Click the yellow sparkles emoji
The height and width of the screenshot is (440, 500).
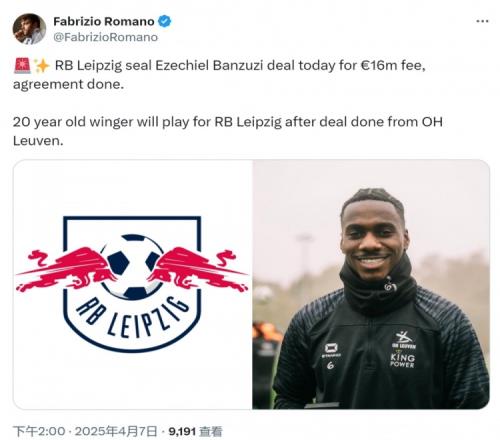tap(42, 66)
